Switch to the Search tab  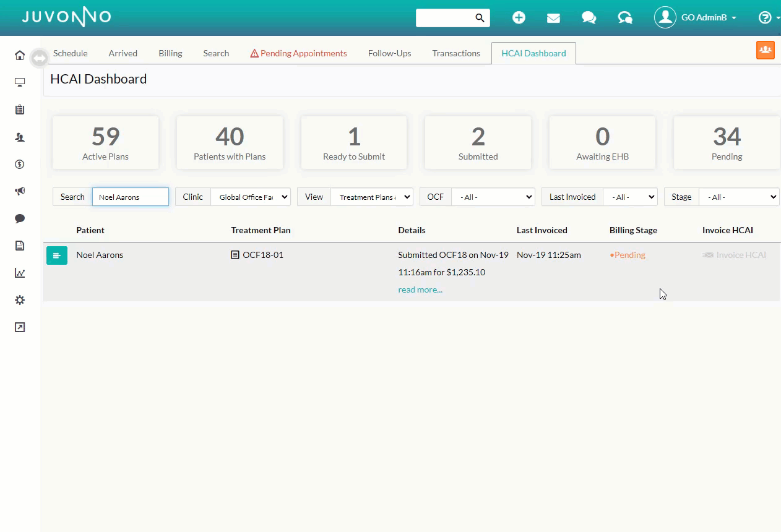click(216, 53)
